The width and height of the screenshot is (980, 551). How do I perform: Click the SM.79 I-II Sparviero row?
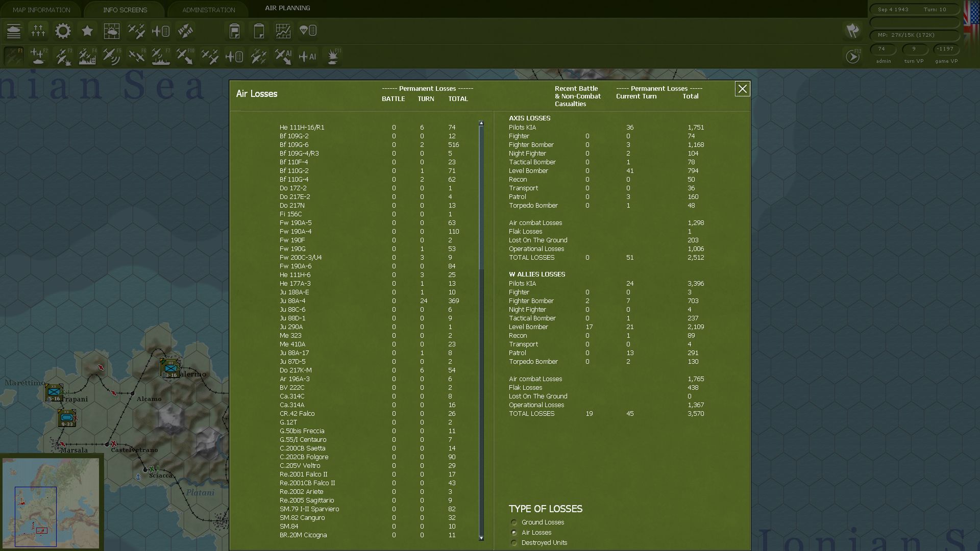coord(370,509)
